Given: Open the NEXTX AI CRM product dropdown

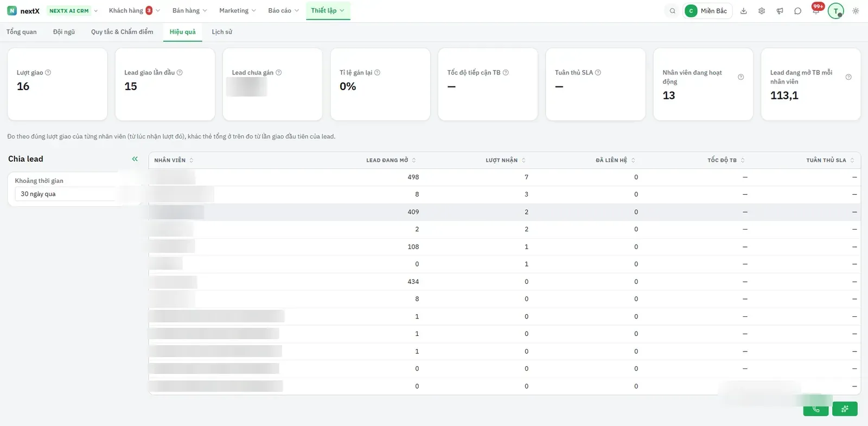Looking at the screenshot, I should (x=73, y=11).
